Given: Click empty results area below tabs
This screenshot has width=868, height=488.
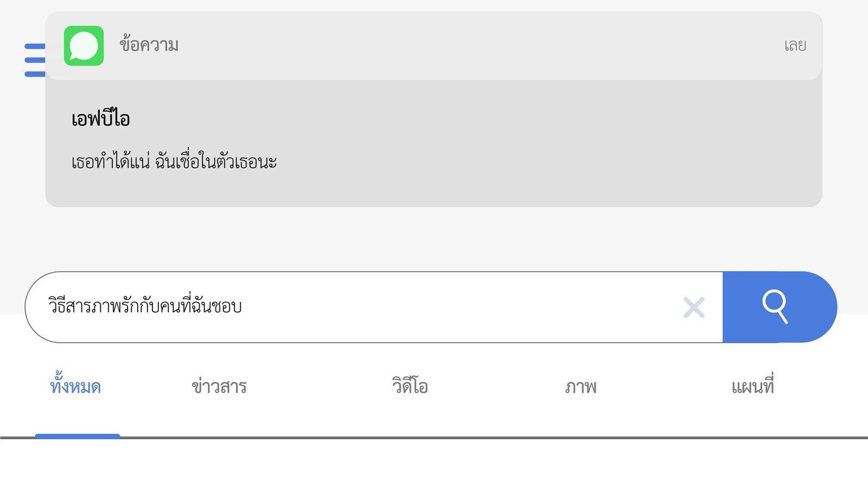Looking at the screenshot, I should [434, 464].
